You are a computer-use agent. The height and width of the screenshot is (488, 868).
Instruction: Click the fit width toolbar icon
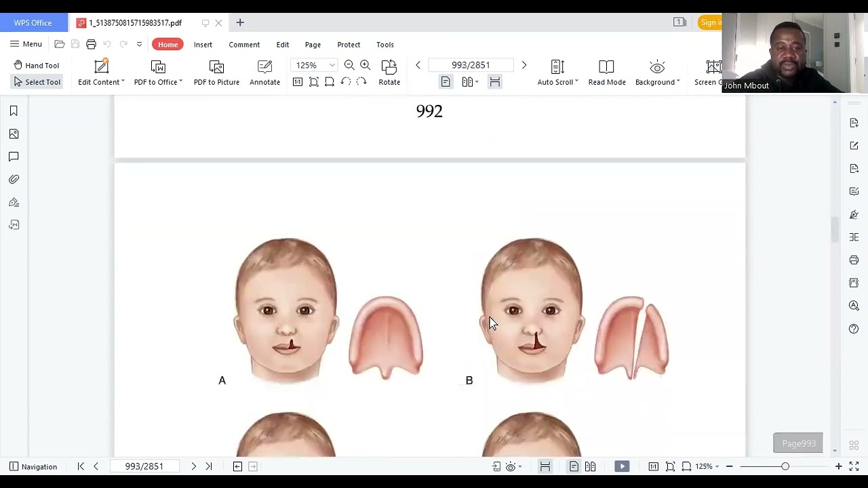pyautogui.click(x=330, y=82)
